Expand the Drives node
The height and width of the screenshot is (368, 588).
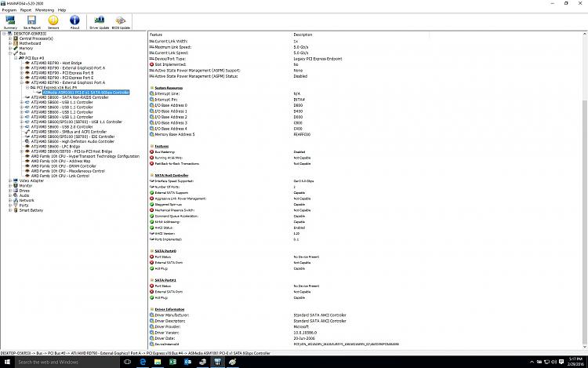pos(10,190)
